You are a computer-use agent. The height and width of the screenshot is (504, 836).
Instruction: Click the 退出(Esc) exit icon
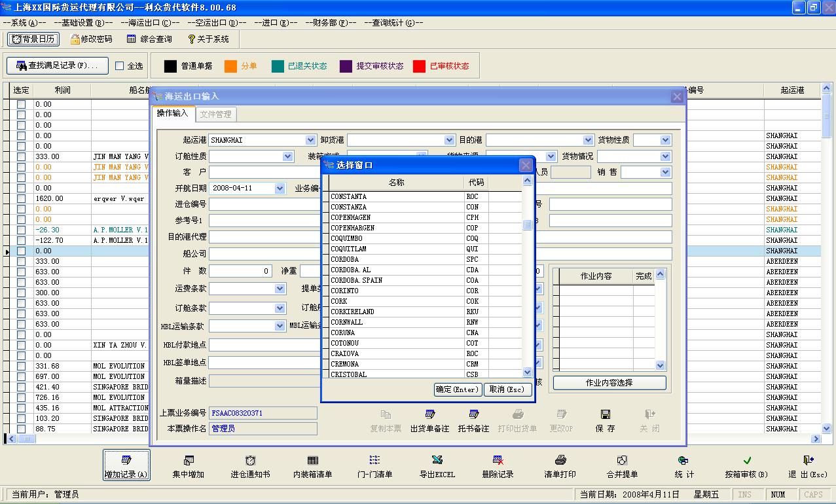pyautogui.click(x=808, y=465)
